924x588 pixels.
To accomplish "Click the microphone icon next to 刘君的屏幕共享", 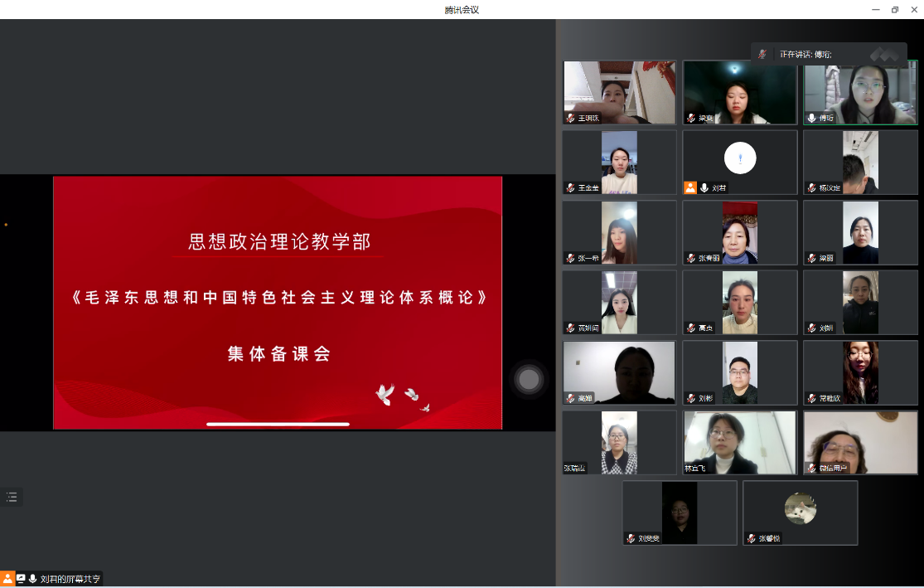I will 33,579.
